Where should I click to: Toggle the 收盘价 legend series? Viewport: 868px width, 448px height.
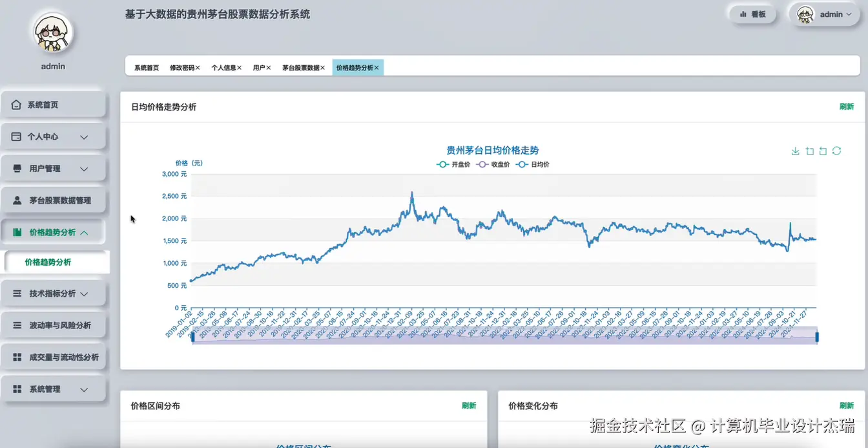coord(493,165)
